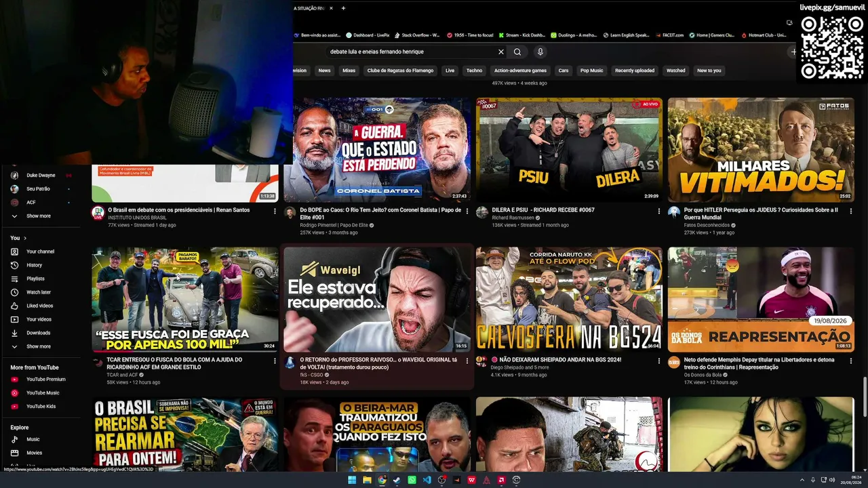The width and height of the screenshot is (868, 488).
Task: Open more options for Memphis Depay video
Action: click(x=851, y=361)
